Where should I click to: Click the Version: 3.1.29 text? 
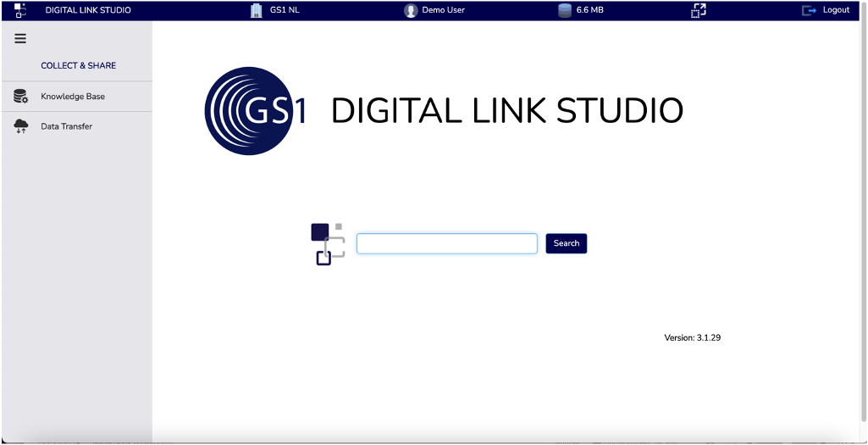coord(693,337)
